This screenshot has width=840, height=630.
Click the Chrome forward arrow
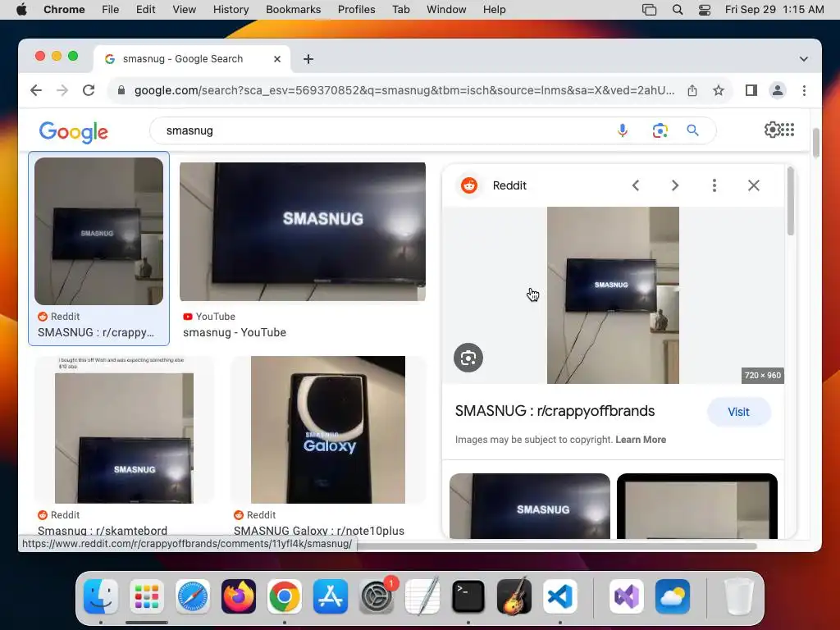[x=62, y=90]
